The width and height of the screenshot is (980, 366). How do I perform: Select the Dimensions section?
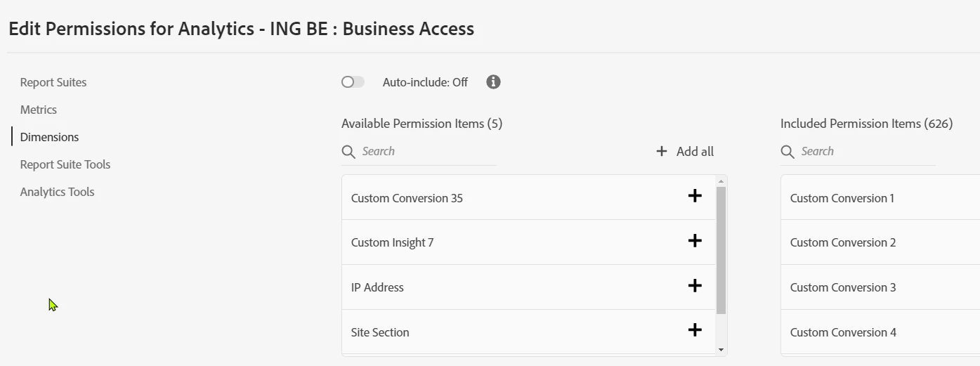49,137
